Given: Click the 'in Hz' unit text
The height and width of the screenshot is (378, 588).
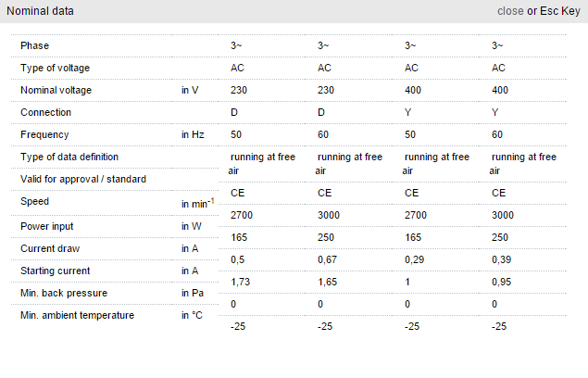Looking at the screenshot, I should click(x=193, y=134).
